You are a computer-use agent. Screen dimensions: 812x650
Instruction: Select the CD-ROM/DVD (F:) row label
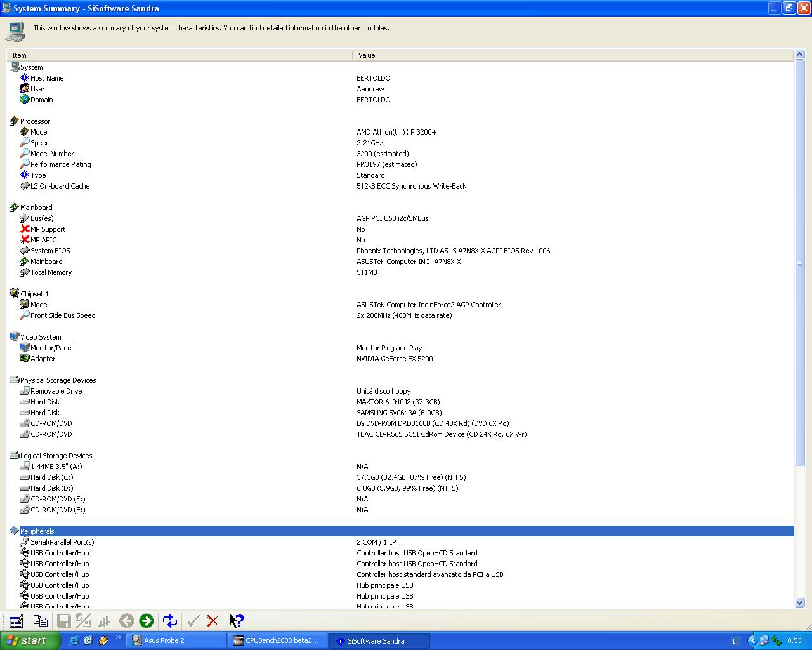pos(58,510)
